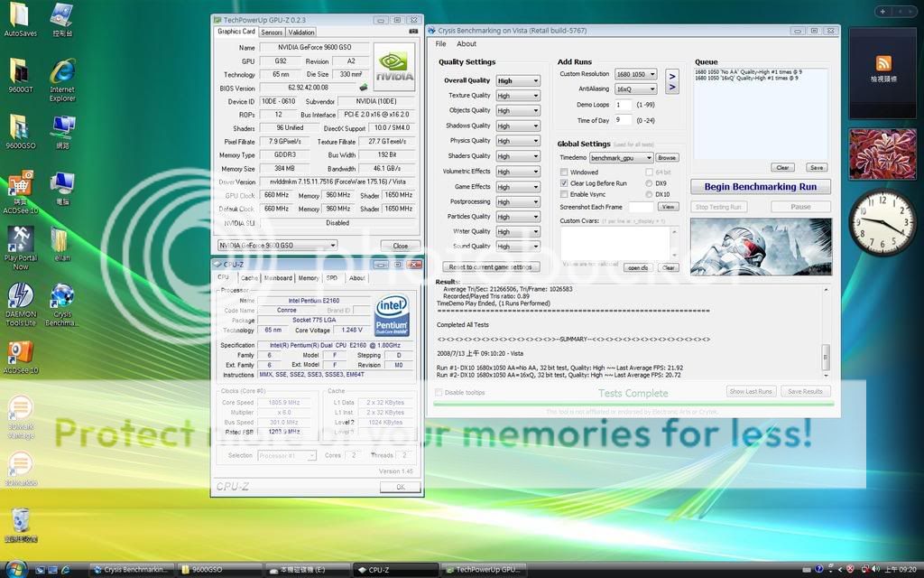
Task: Open the Crysis Benchmark desktop shortcut
Action: 62,300
